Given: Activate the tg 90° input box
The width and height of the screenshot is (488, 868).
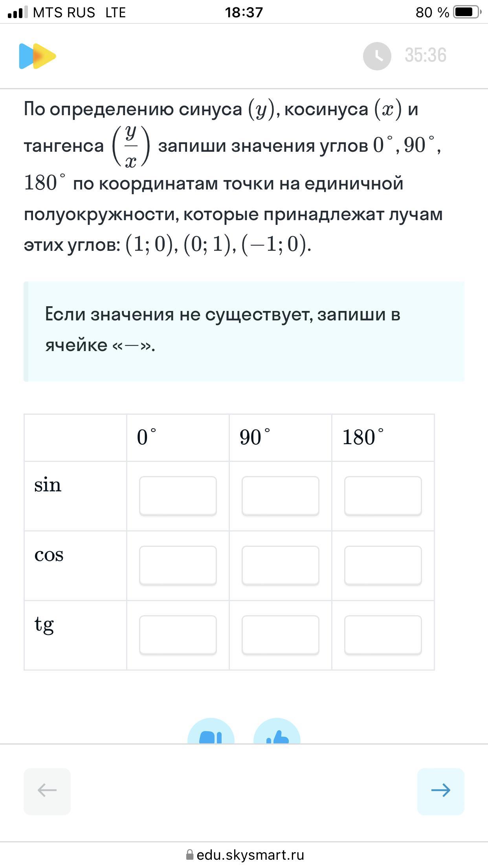Looking at the screenshot, I should pyautogui.click(x=281, y=635).
